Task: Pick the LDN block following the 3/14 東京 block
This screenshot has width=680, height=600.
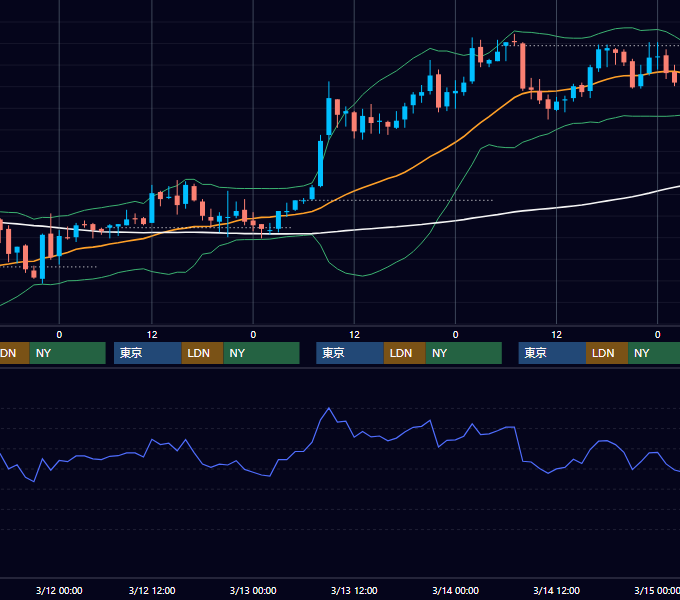Action: point(607,353)
